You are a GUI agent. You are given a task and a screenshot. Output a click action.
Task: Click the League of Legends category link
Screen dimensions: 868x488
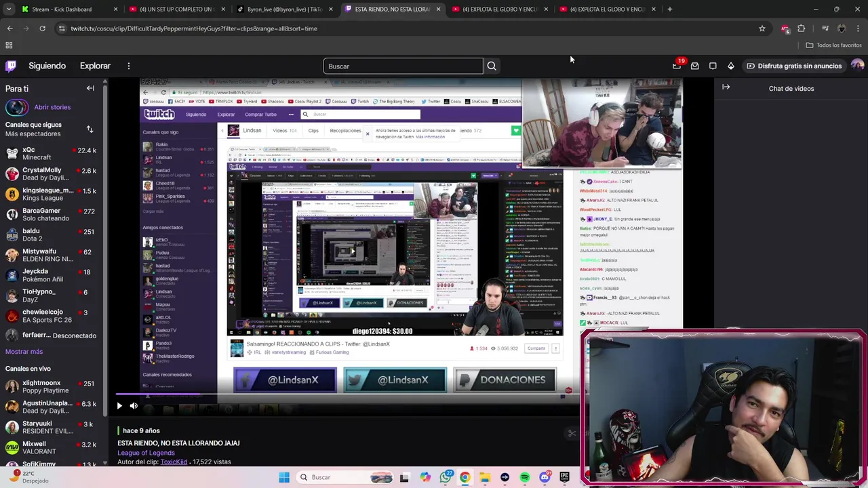click(x=146, y=453)
